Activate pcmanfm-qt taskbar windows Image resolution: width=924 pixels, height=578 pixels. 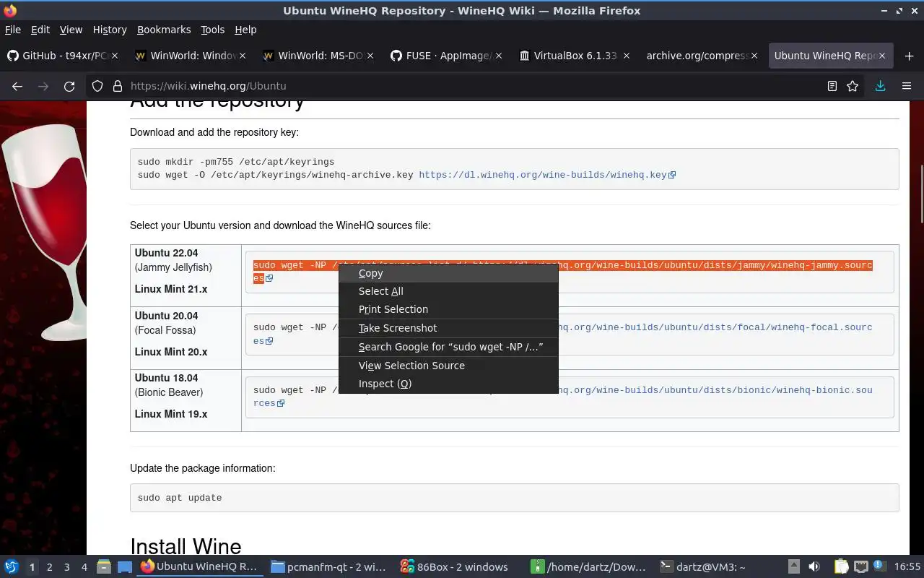[x=329, y=567]
